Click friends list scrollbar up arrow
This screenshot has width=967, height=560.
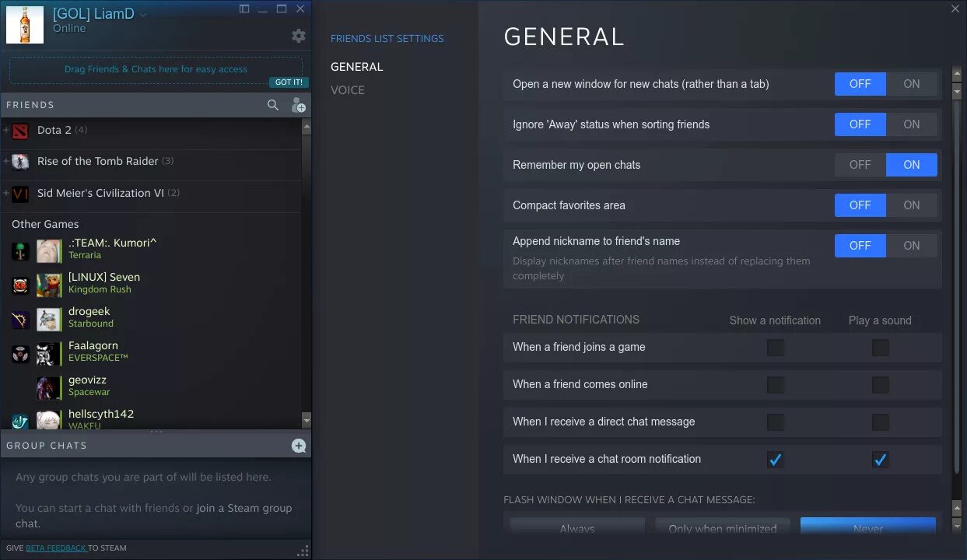pos(307,125)
